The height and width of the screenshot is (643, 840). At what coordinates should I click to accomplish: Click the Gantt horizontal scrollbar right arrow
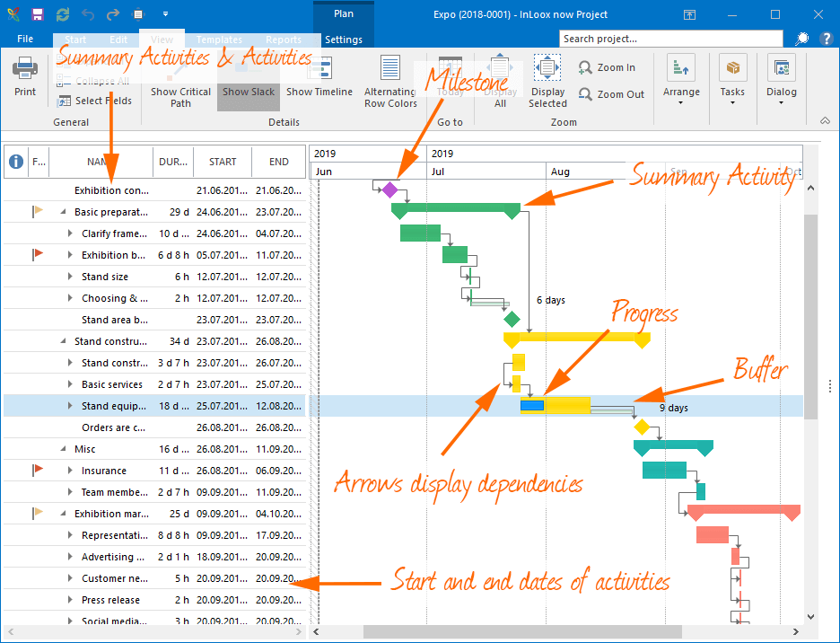click(x=795, y=631)
